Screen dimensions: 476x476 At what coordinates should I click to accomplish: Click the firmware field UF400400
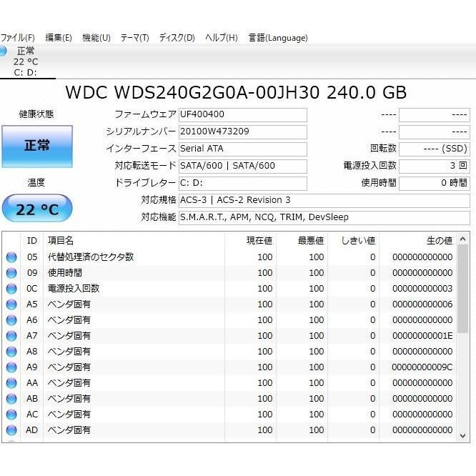[x=243, y=115]
